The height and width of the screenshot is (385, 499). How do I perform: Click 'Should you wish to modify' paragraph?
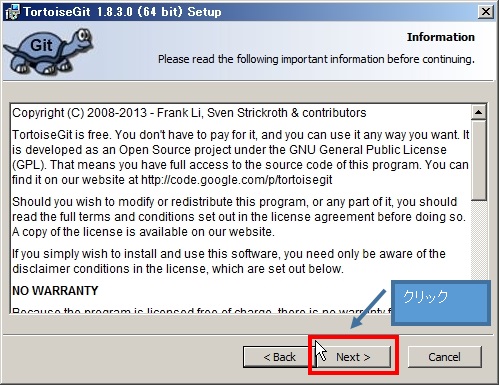tap(239, 217)
